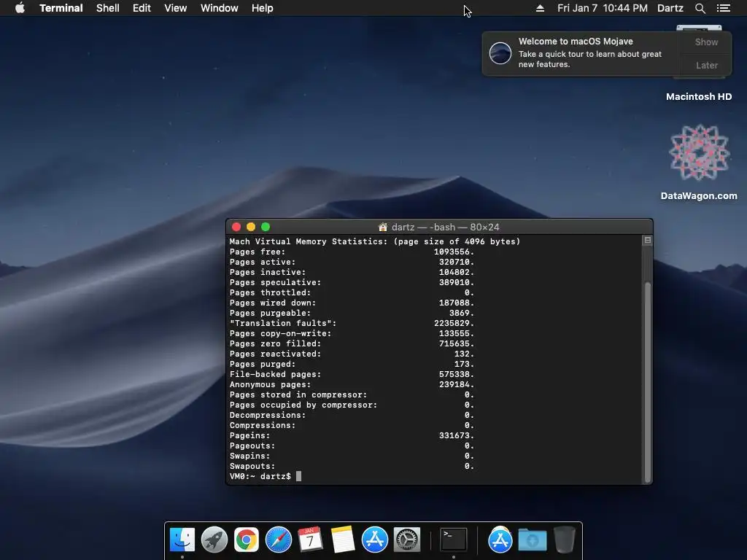Click Show on the Mojave notification
Screen dimensions: 747x560
point(706,42)
